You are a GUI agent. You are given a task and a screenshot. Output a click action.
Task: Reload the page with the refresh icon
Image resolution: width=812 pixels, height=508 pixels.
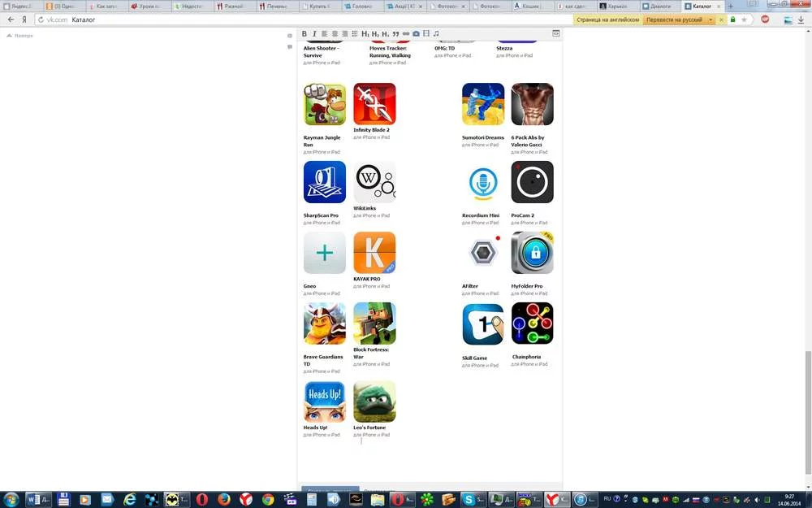41,20
